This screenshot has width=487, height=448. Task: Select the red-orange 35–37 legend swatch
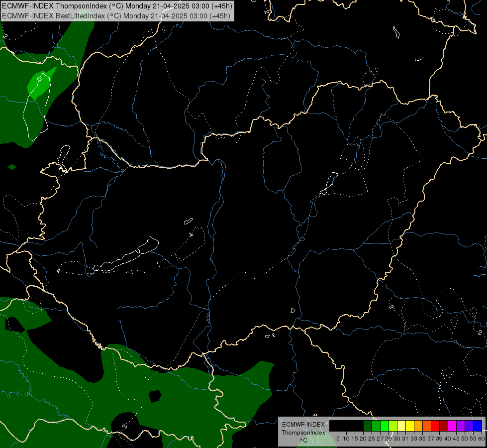[427, 426]
